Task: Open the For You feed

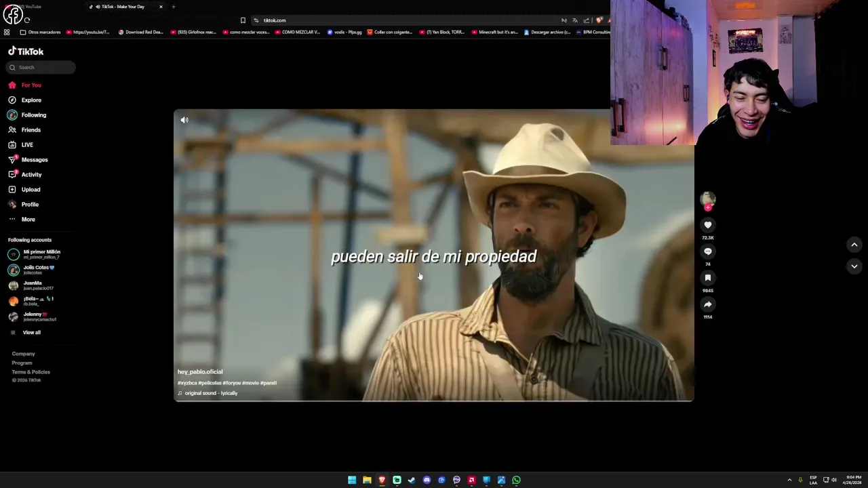Action: click(x=25, y=85)
